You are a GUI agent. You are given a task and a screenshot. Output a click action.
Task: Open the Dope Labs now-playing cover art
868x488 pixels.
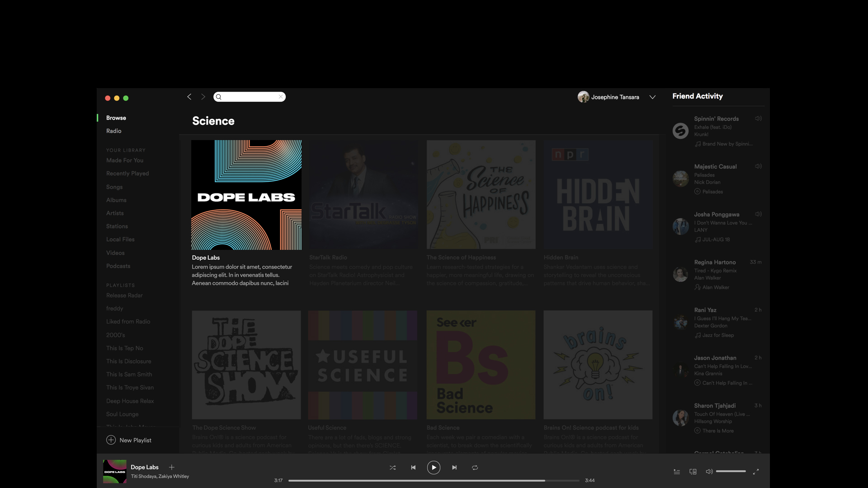click(x=115, y=472)
